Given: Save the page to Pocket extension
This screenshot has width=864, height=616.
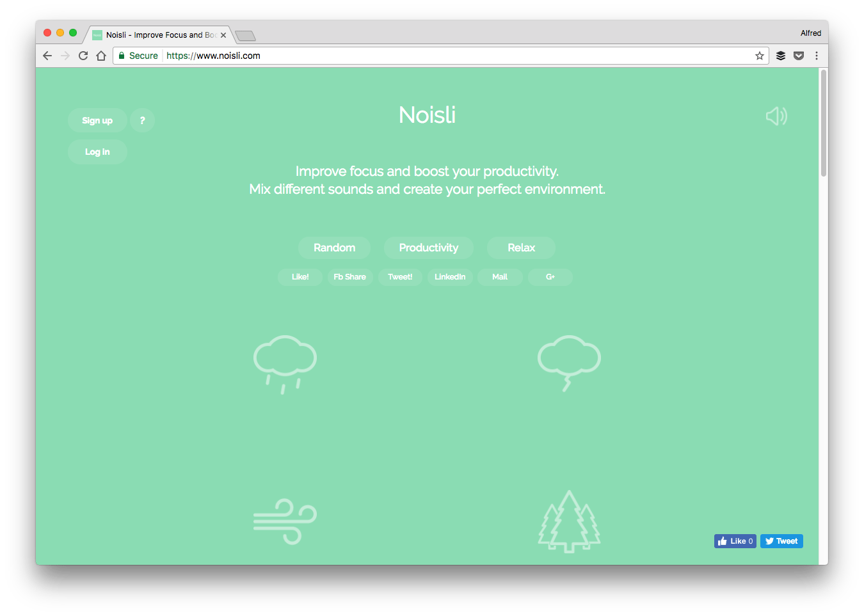Looking at the screenshot, I should click(799, 56).
